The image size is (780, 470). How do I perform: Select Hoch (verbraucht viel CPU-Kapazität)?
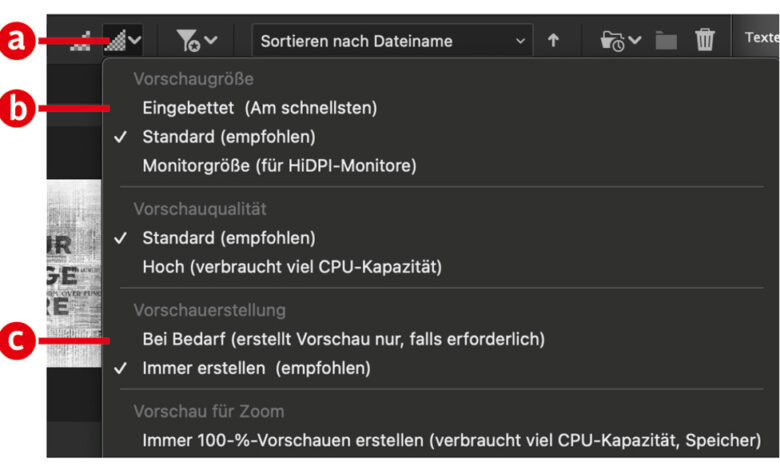[291, 267]
